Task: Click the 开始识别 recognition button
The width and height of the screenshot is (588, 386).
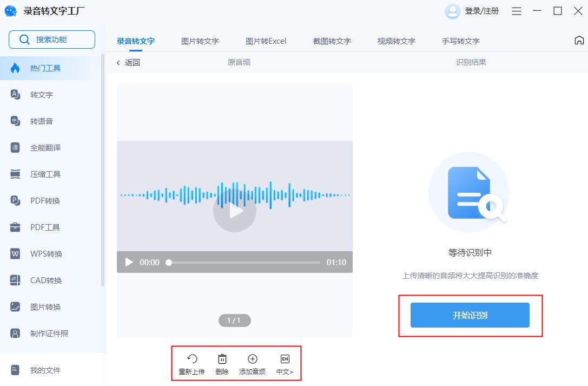Action: click(470, 315)
